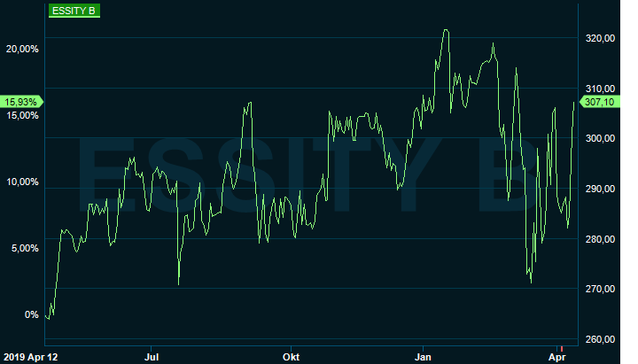Click the Jul date label
This screenshot has height=364, width=638.
(152, 357)
